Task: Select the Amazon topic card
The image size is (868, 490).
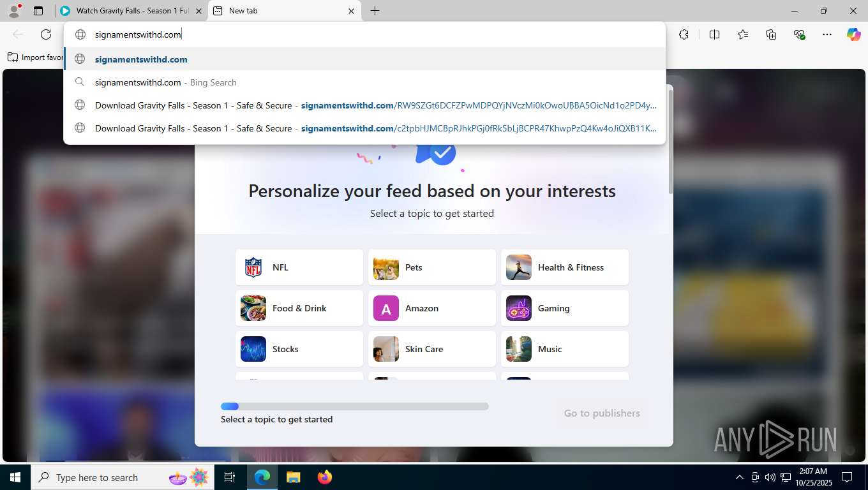Action: [x=432, y=308]
